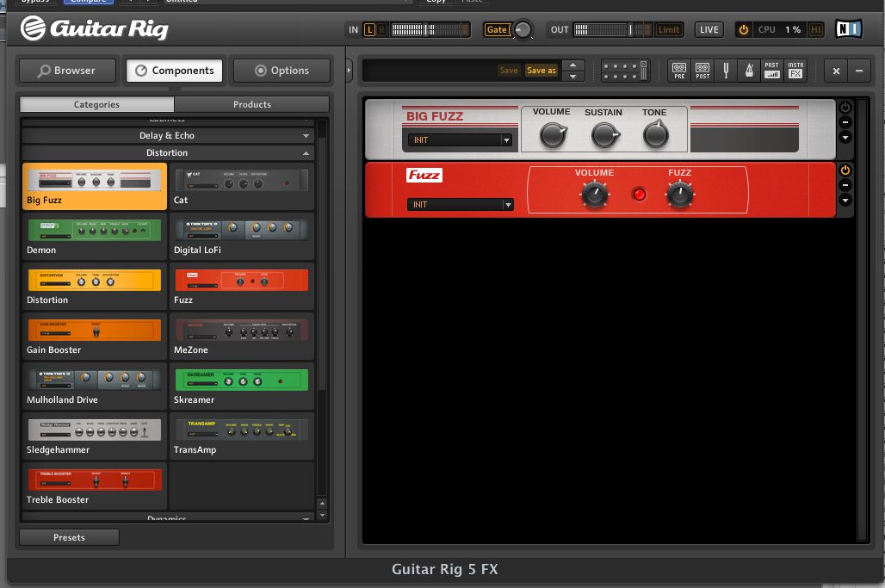Choose the Skreamer component
This screenshot has height=588, width=885.
(x=242, y=386)
